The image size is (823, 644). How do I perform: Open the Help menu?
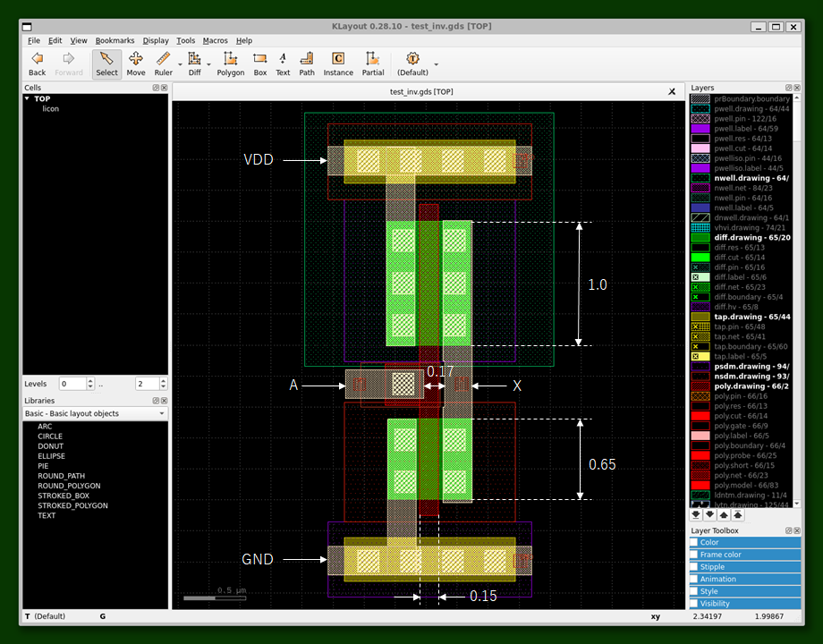pyautogui.click(x=244, y=40)
